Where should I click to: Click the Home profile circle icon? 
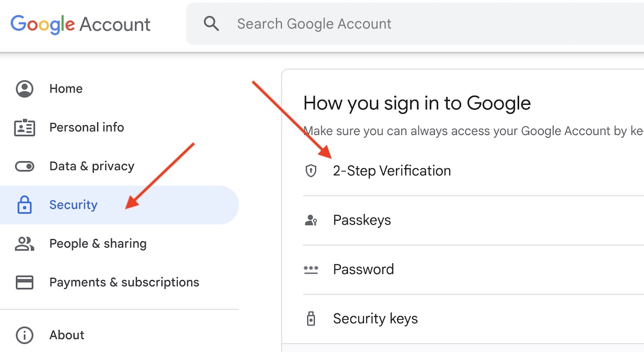tap(25, 89)
